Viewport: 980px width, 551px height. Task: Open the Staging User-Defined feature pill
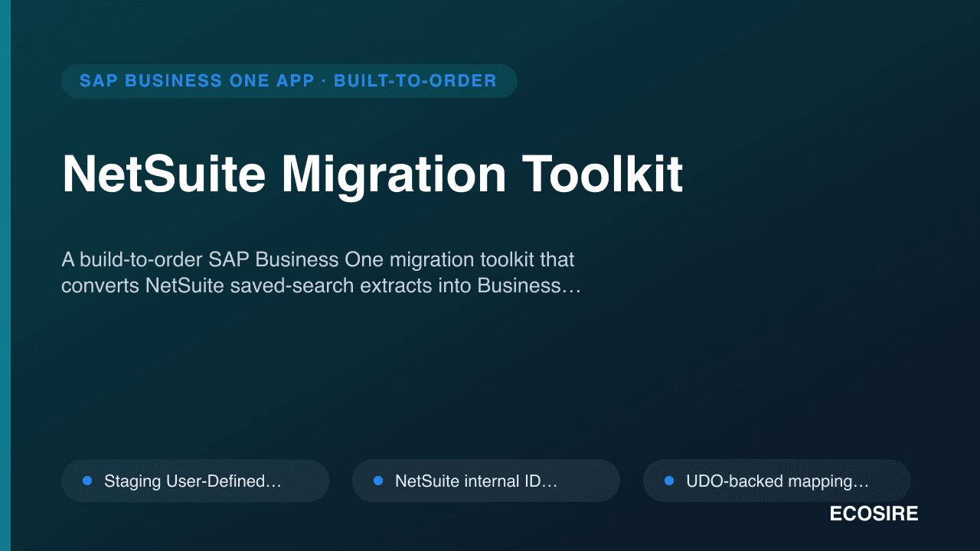pos(195,481)
